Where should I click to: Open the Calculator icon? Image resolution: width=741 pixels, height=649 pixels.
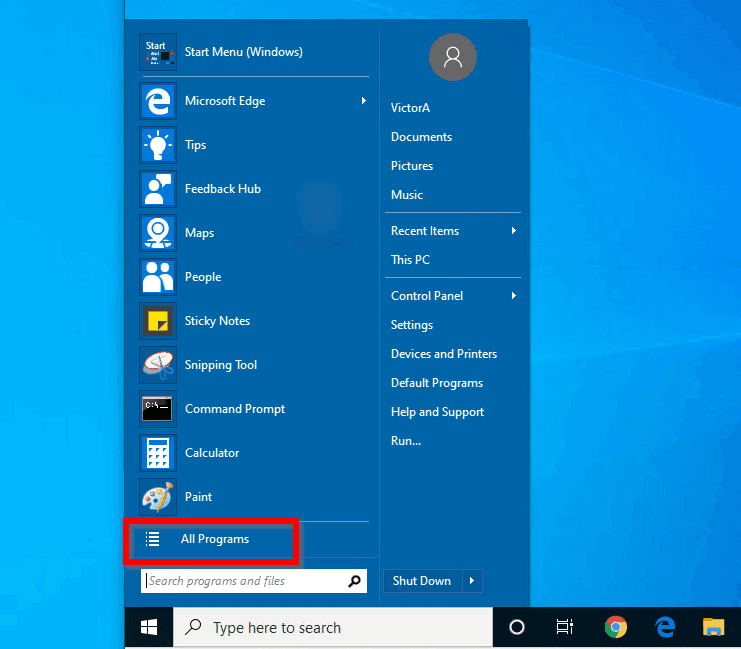tap(158, 453)
